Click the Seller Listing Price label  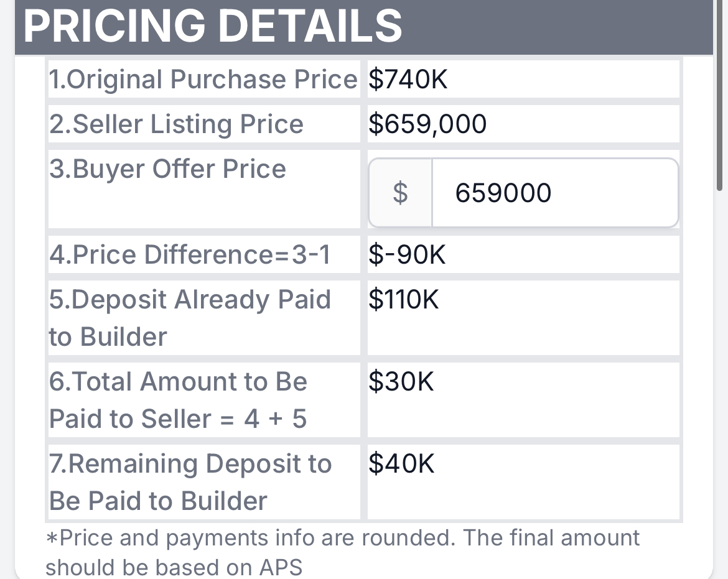tap(177, 124)
